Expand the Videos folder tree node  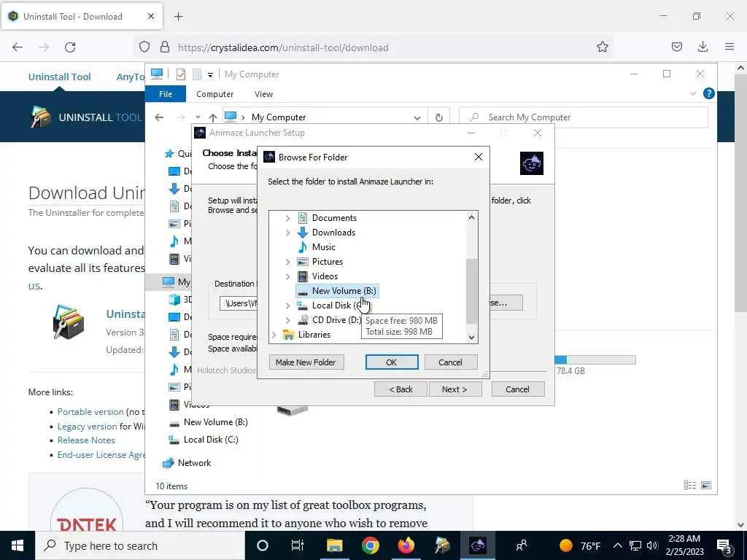tap(287, 276)
